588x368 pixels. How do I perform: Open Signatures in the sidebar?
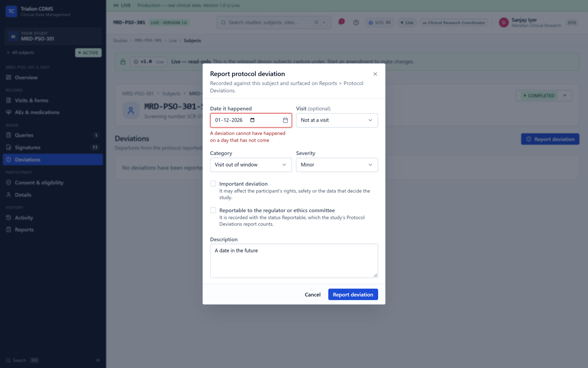(x=53, y=148)
